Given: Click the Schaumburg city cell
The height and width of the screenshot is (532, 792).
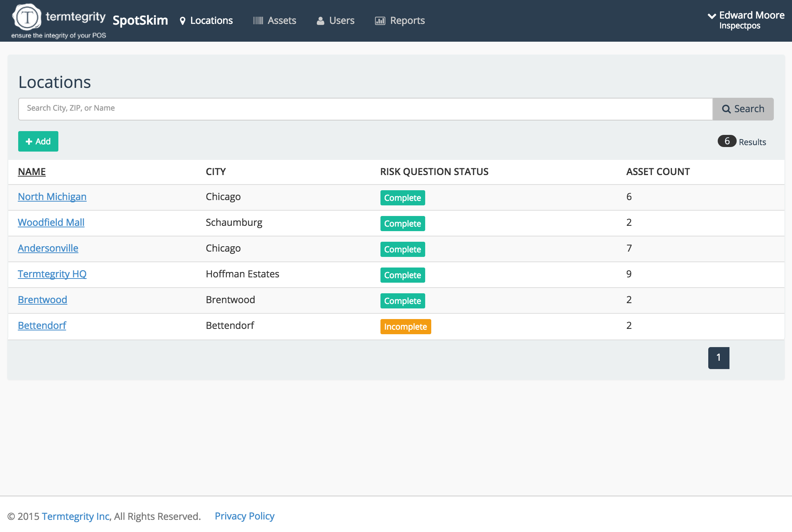Looking at the screenshot, I should pos(234,222).
